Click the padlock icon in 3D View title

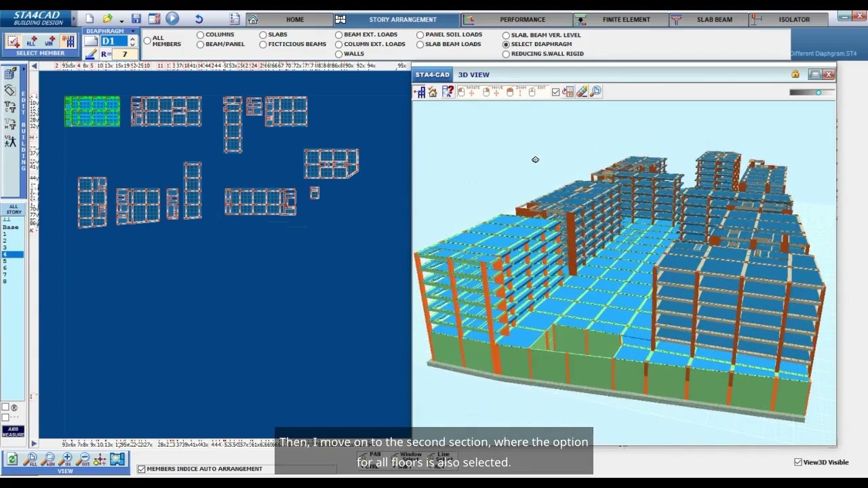coord(795,75)
